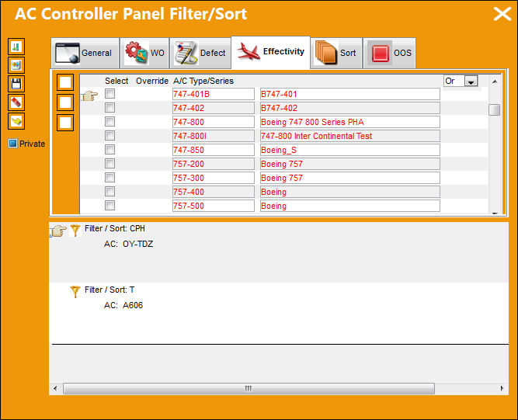The width and height of the screenshot is (518, 420).
Task: Check the Select box for 747-800I
Action: click(110, 135)
